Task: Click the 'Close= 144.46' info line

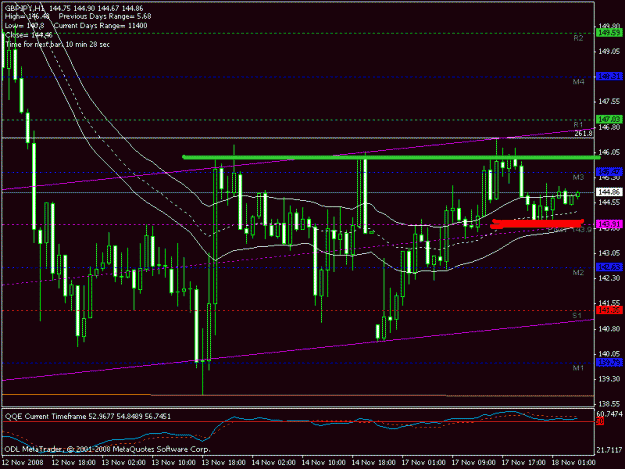Action: 29,35
